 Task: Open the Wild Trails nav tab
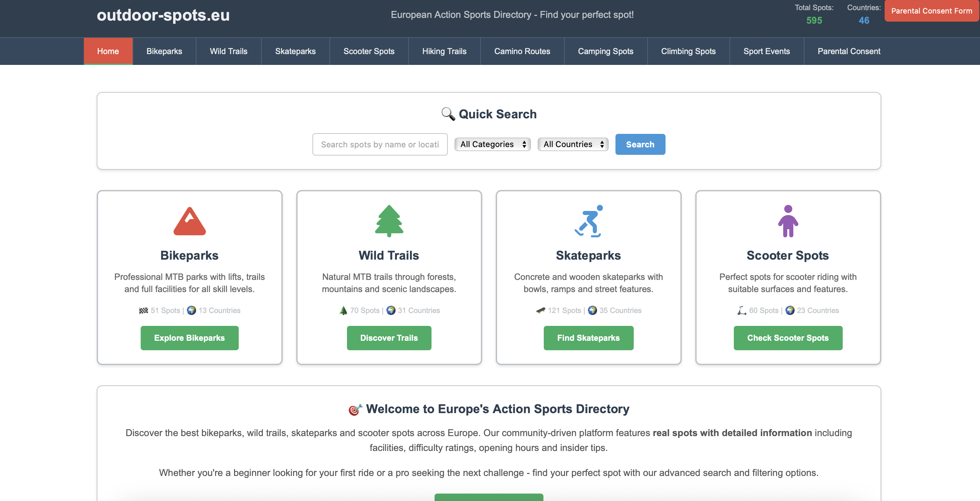[x=228, y=51]
